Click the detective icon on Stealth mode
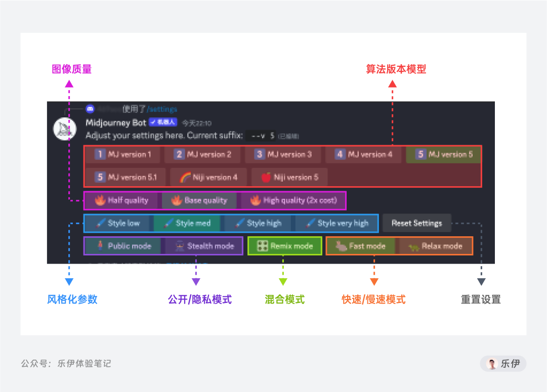The width and height of the screenshot is (547, 392). (180, 246)
